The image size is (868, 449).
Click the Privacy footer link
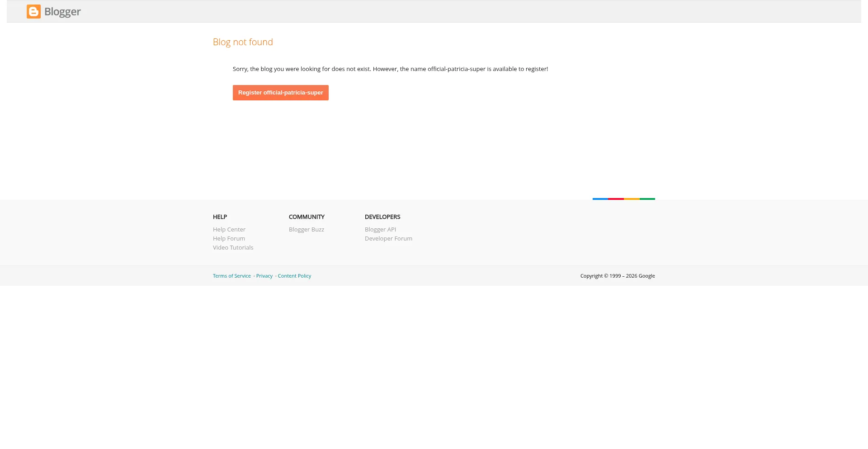pos(264,276)
